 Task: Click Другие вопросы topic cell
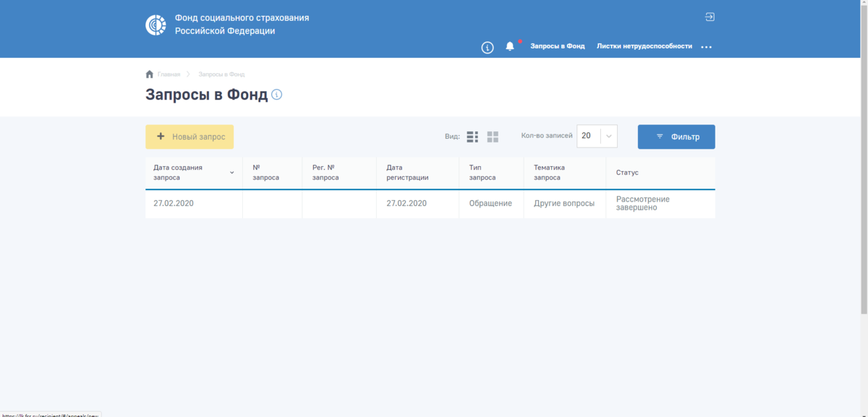564,204
